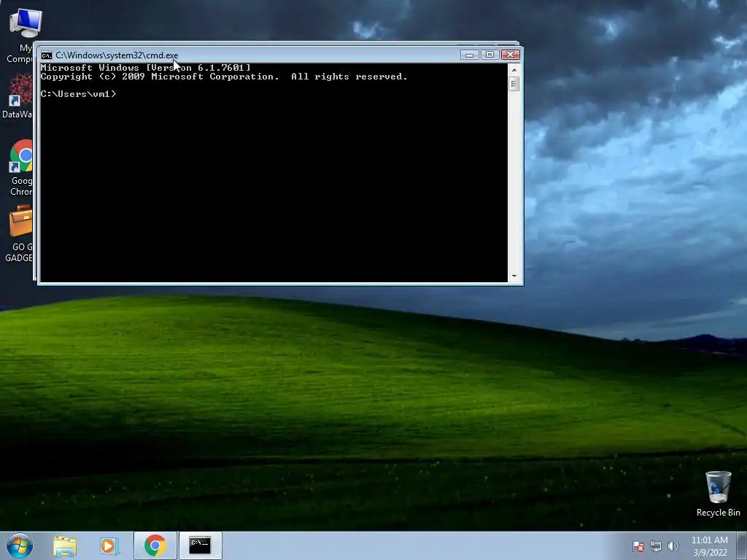The width and height of the screenshot is (747, 560).
Task: Launch Windows Media Player from the taskbar
Action: [x=109, y=546]
